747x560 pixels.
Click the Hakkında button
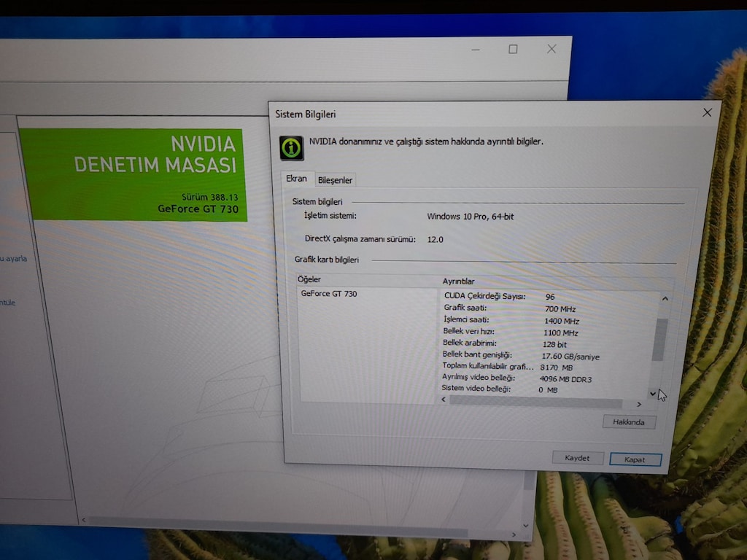tap(629, 422)
